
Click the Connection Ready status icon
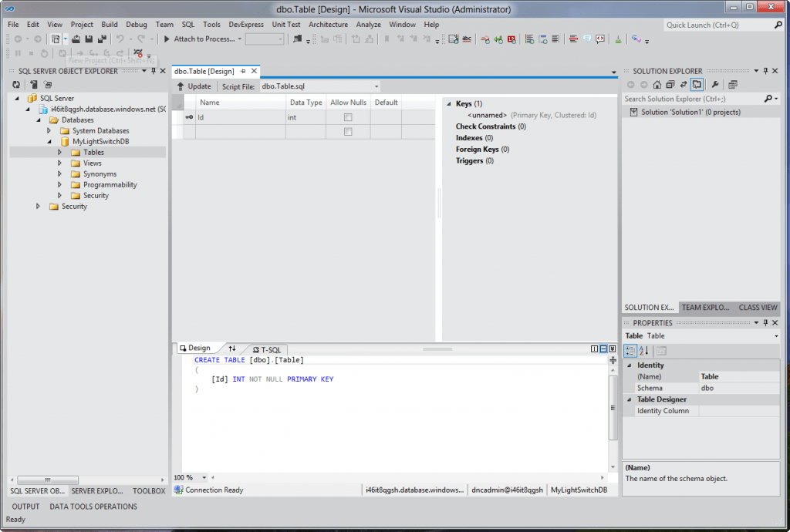click(x=178, y=490)
